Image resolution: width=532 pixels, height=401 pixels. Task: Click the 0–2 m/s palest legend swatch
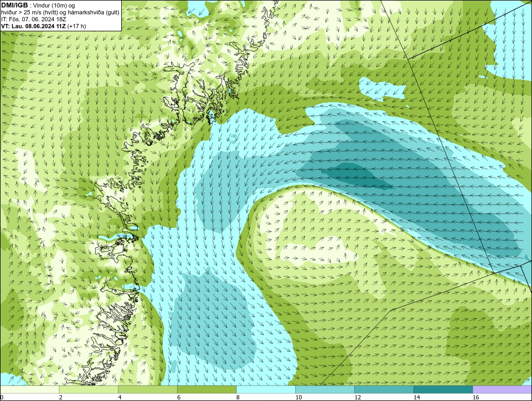coord(30,389)
